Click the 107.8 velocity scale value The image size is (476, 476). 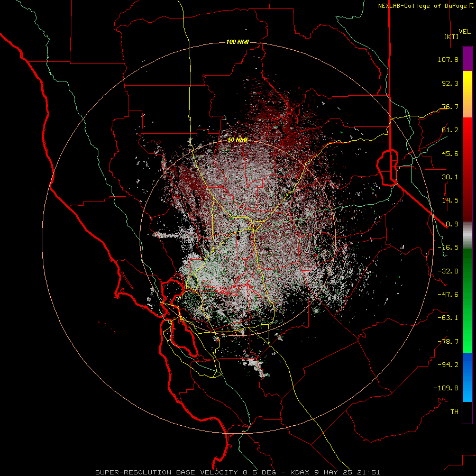[x=448, y=59]
